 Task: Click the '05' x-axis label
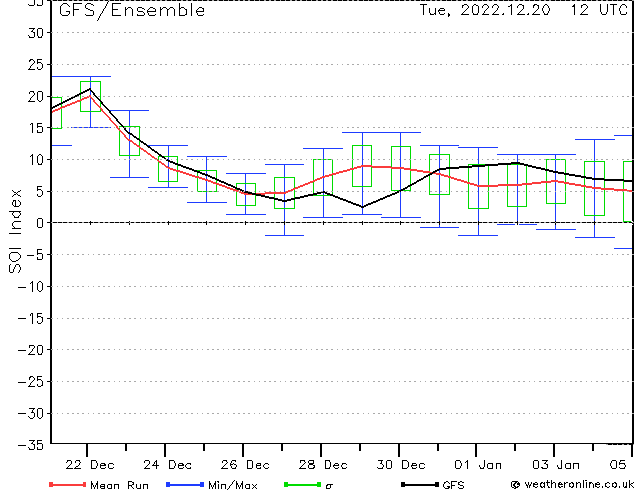[x=618, y=465]
